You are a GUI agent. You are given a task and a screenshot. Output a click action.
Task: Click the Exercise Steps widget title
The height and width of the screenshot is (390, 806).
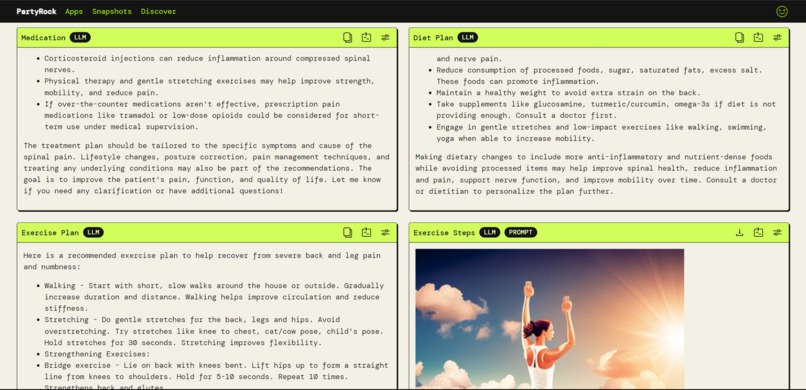coord(444,233)
